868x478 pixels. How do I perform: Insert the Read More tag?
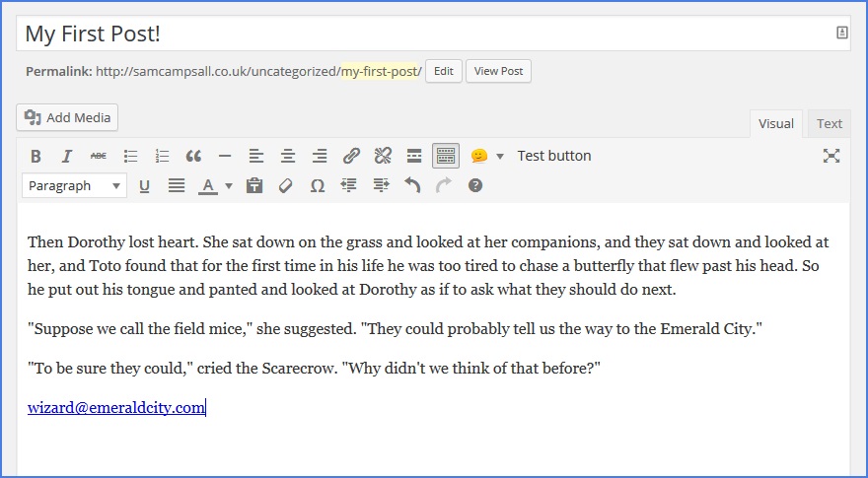pyautogui.click(x=414, y=156)
